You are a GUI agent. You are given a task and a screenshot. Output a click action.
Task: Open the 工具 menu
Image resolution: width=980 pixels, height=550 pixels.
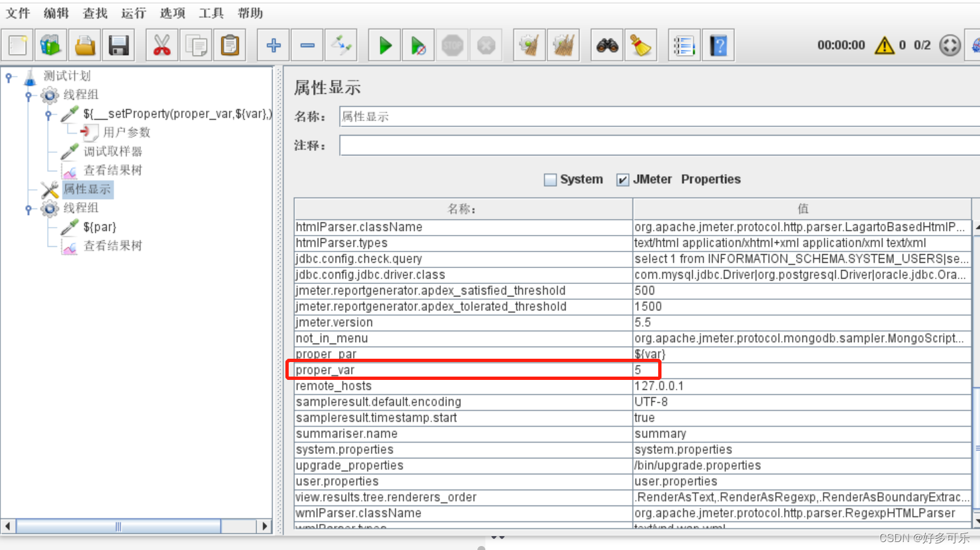pos(211,13)
